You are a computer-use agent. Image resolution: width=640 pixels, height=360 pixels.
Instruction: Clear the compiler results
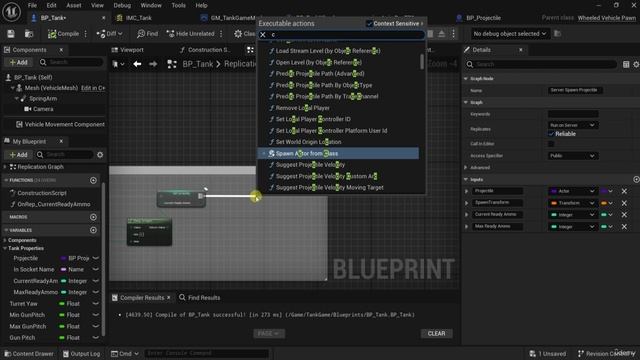point(436,333)
